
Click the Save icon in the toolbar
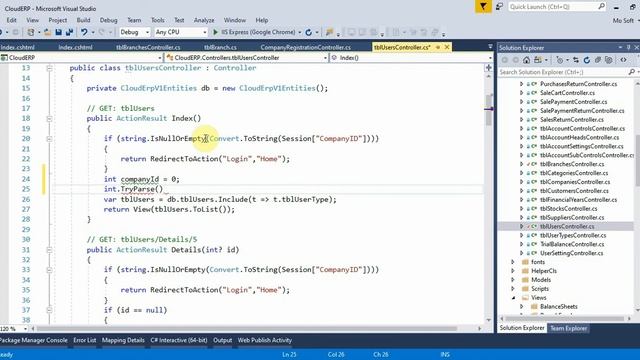pos(58,32)
